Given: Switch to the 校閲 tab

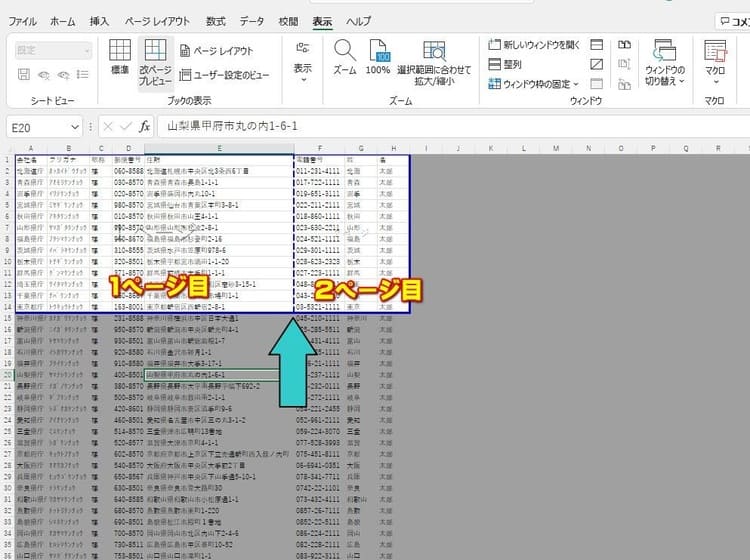Looking at the screenshot, I should point(288,22).
